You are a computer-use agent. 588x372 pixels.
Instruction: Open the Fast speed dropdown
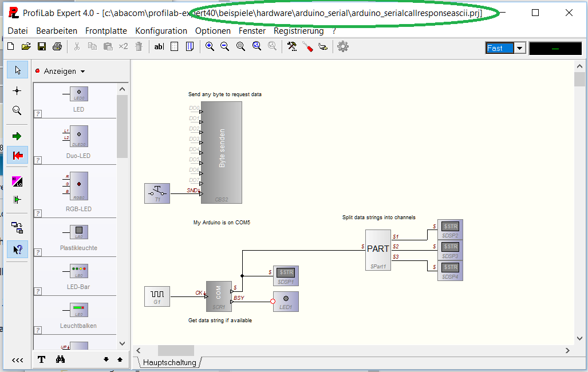click(519, 48)
